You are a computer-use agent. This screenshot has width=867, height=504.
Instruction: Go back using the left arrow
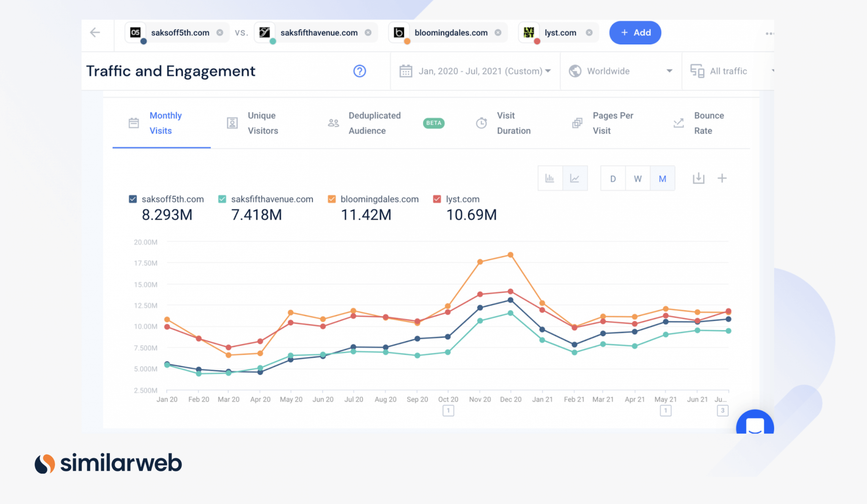point(95,32)
